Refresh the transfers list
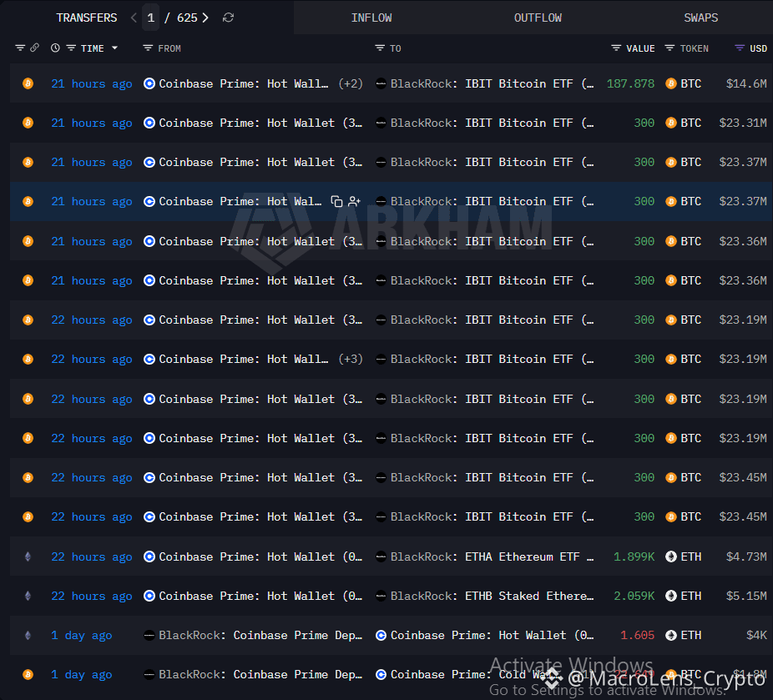The width and height of the screenshot is (773, 700). coord(228,18)
